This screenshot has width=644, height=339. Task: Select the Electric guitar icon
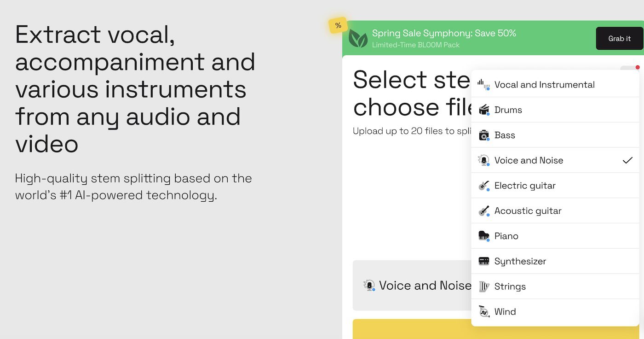pos(483,185)
